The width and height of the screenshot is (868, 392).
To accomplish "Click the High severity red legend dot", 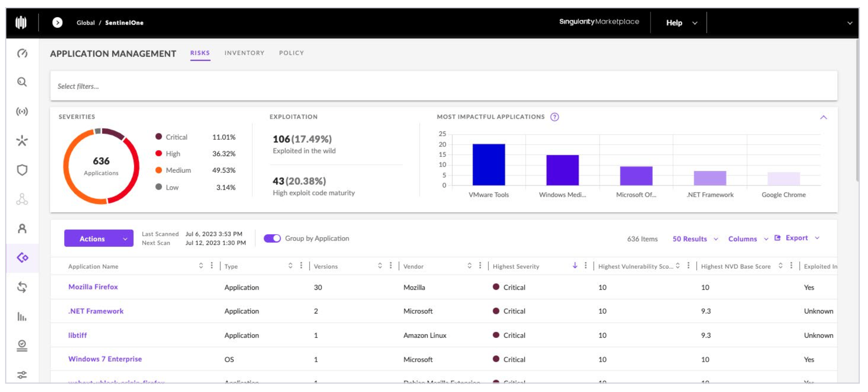I will point(158,153).
